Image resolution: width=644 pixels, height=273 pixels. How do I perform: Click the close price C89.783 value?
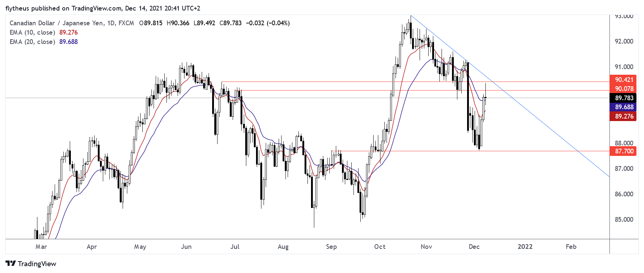230,23
